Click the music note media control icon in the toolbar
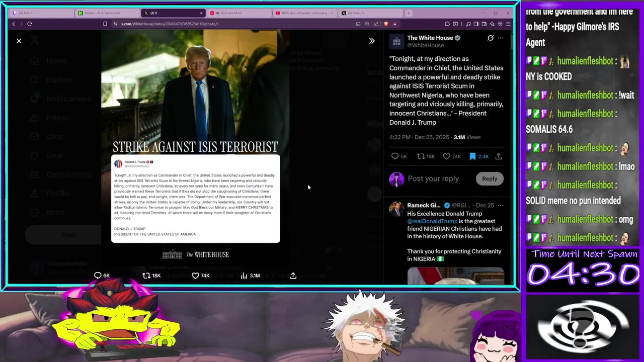Screen dimensions: 644x362 468,24
